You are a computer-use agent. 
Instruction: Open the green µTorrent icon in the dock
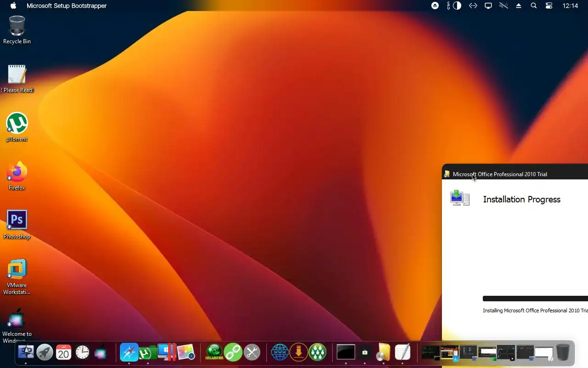pos(147,353)
